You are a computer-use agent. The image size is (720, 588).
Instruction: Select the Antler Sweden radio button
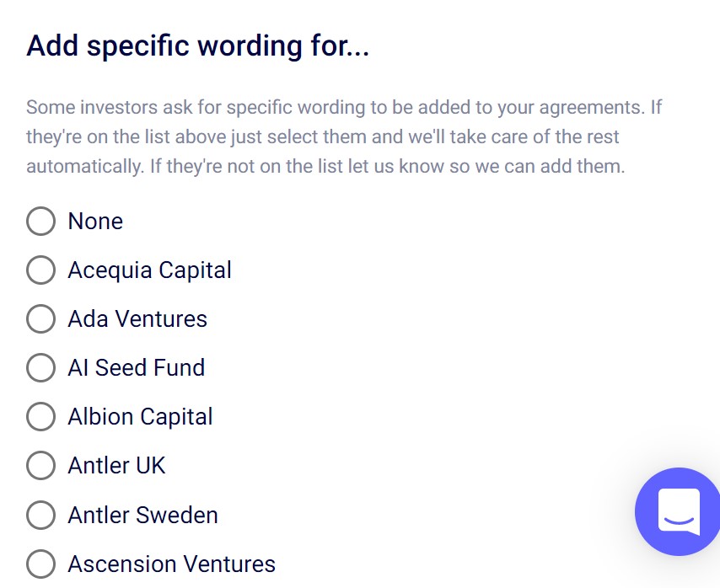tap(40, 515)
